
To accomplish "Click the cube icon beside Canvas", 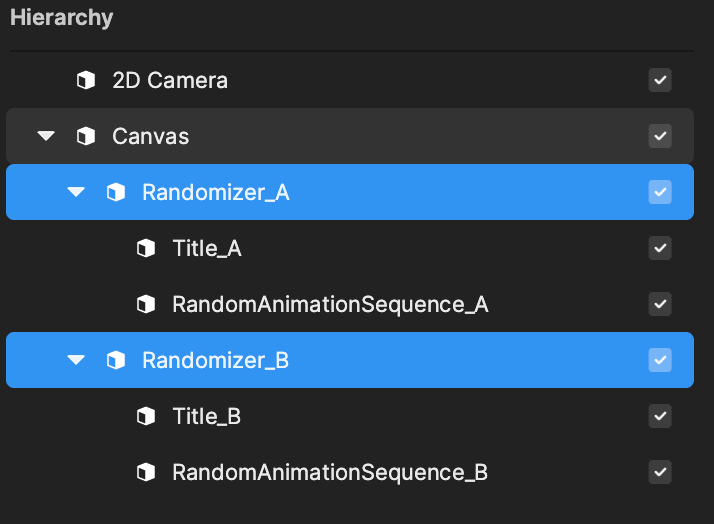I will [86, 136].
